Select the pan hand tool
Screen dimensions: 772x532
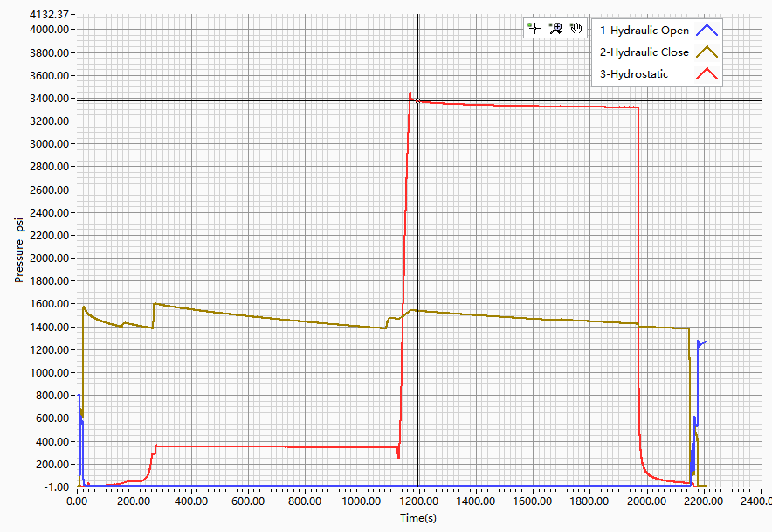[x=576, y=28]
